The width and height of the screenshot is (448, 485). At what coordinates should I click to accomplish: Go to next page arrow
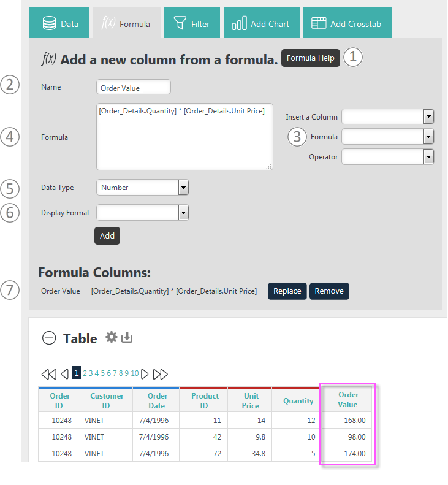[x=145, y=374]
